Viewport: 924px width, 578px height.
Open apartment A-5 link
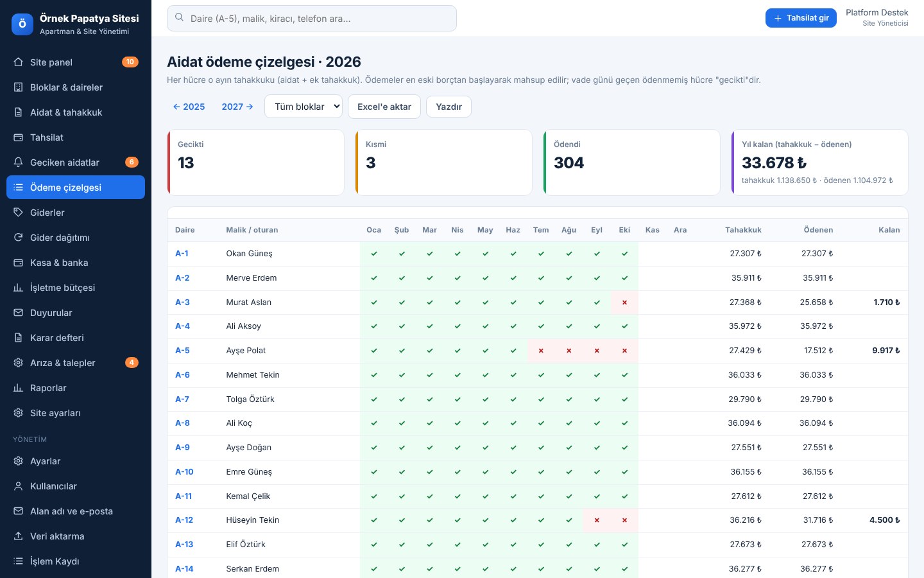(x=182, y=351)
